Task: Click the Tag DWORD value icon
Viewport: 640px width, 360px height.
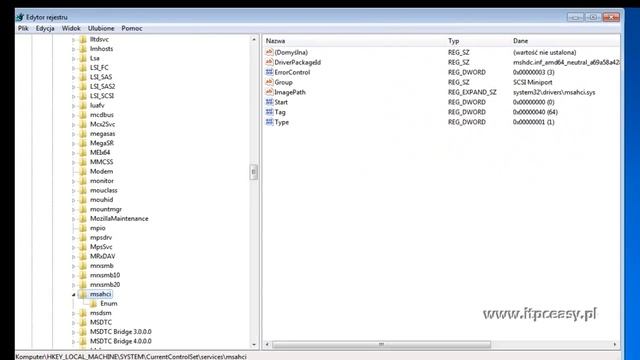Action: click(269, 112)
